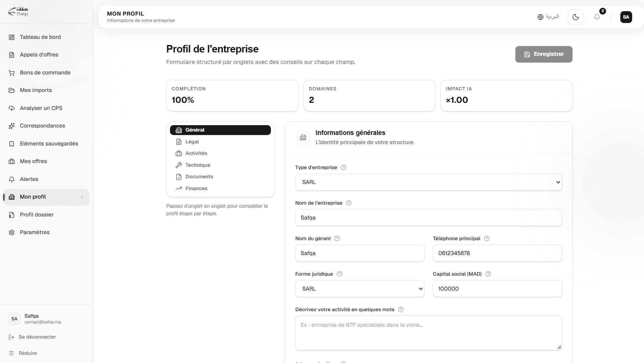Open Eléments sauvegardés page

[46, 144]
